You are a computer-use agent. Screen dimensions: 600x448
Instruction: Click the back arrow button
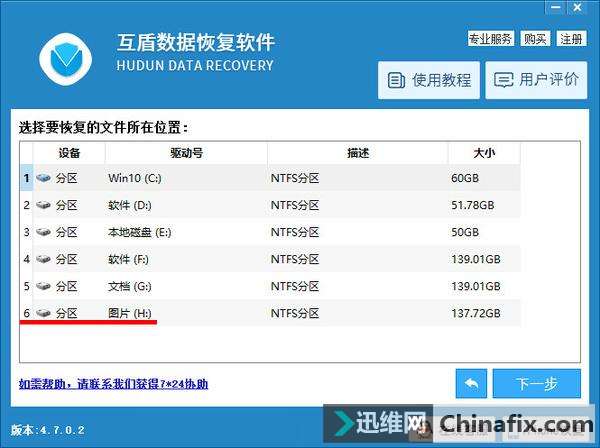[471, 383]
